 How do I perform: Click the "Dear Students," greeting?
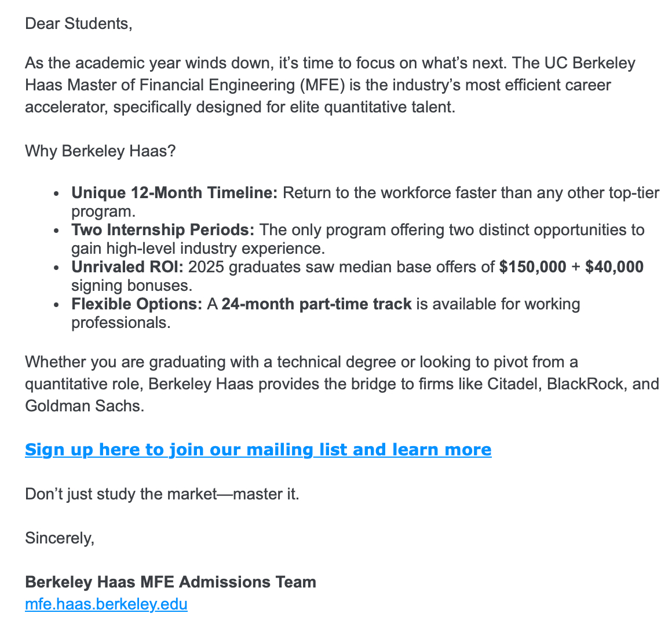[79, 24]
